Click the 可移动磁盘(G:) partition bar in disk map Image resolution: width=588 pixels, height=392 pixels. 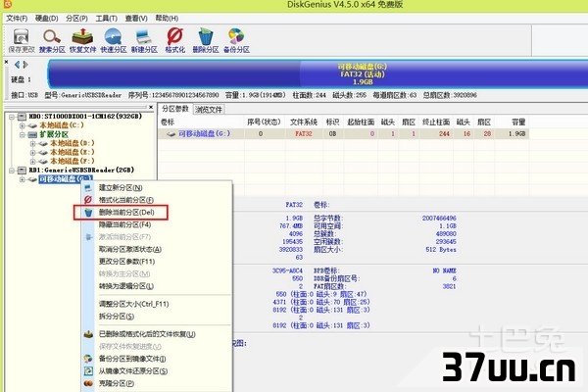318,73
